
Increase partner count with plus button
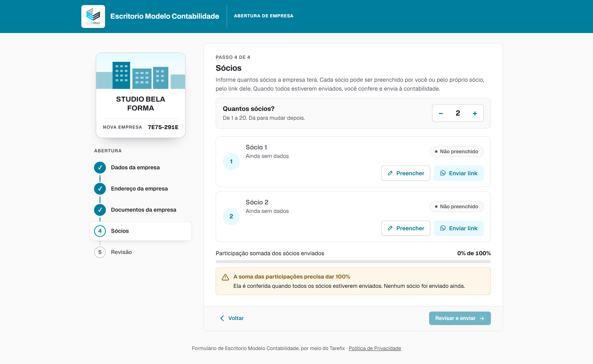(474, 113)
